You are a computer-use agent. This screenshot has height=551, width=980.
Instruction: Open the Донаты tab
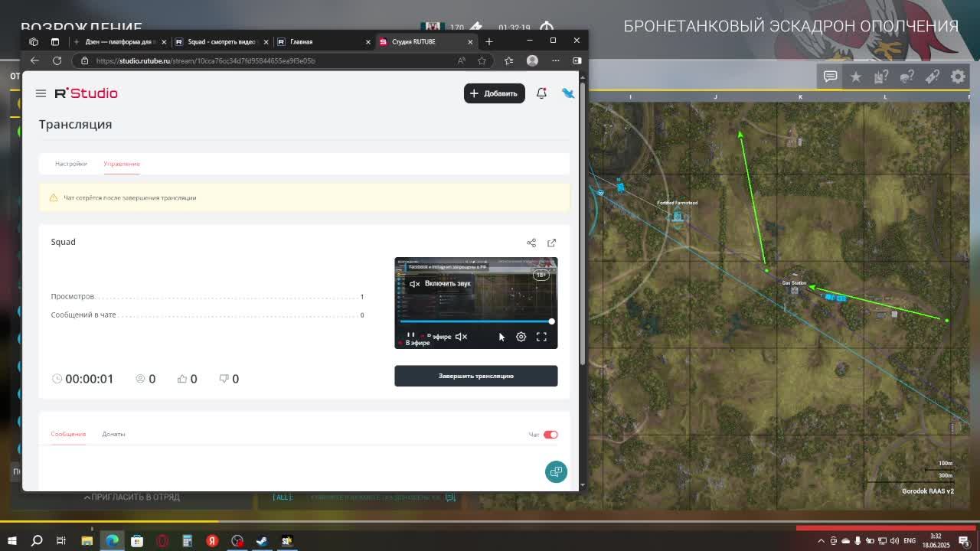point(113,434)
